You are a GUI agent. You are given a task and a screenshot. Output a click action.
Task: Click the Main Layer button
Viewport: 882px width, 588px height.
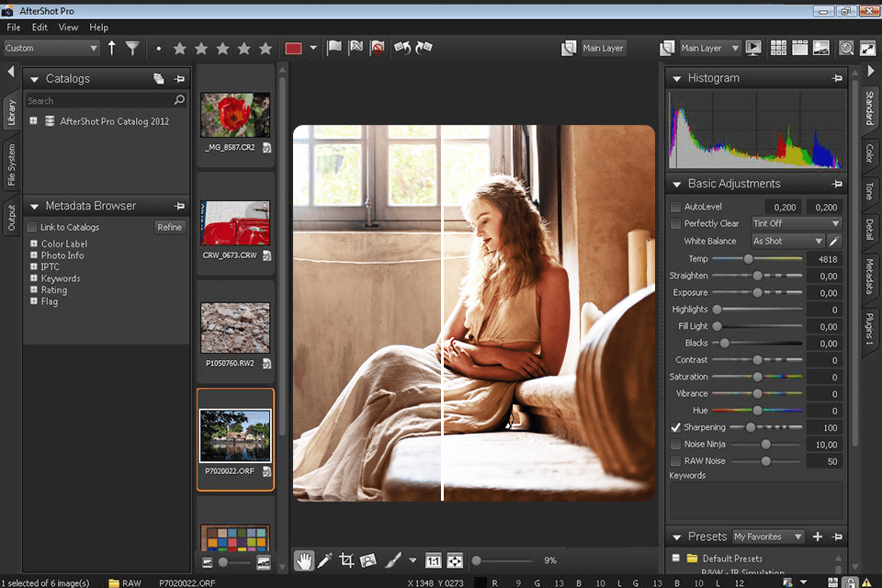pyautogui.click(x=604, y=48)
